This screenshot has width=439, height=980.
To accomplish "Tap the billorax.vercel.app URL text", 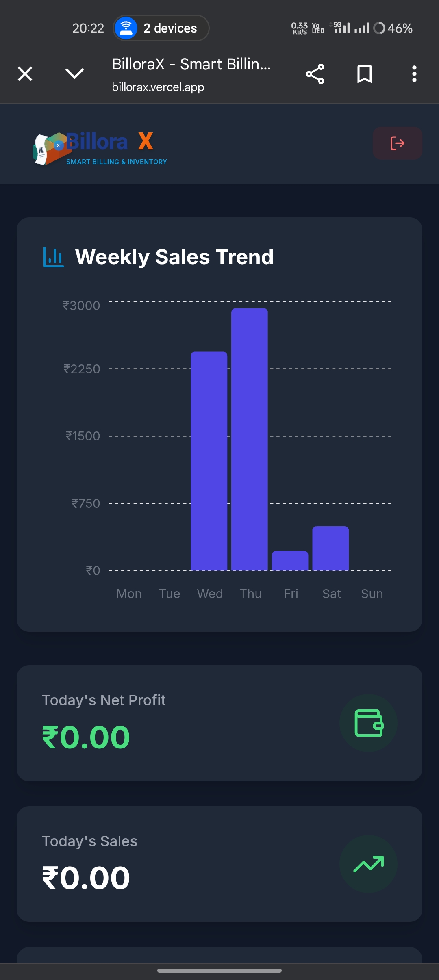I will (x=158, y=87).
